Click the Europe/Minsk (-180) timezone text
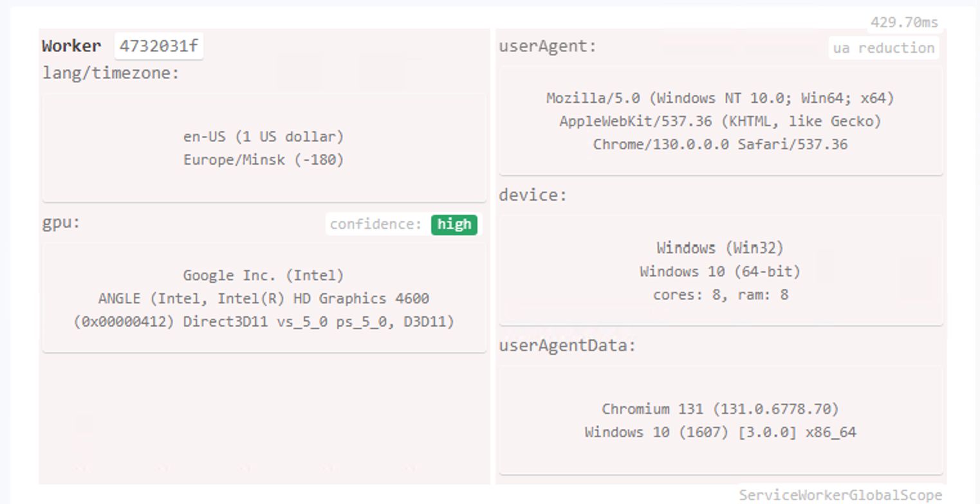The width and height of the screenshot is (980, 504). tap(264, 160)
